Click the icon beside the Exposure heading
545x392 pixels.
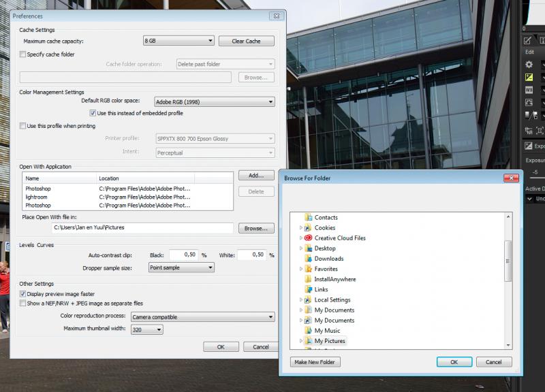pyautogui.click(x=529, y=146)
